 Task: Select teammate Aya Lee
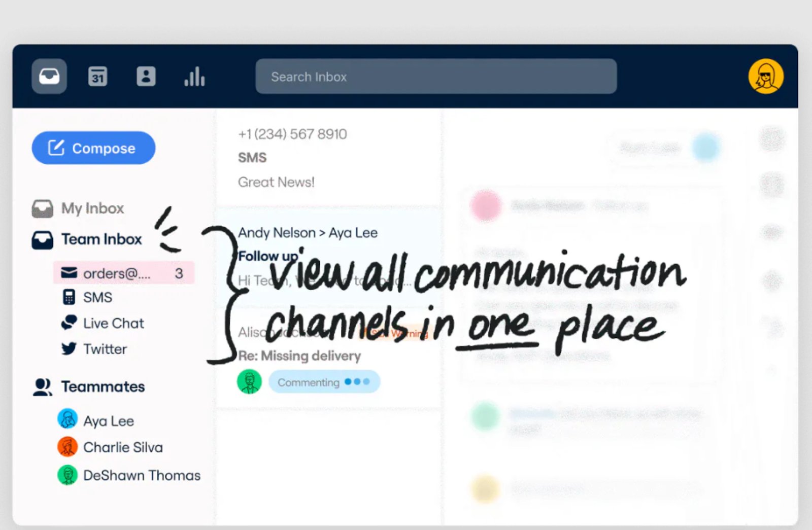(x=108, y=421)
